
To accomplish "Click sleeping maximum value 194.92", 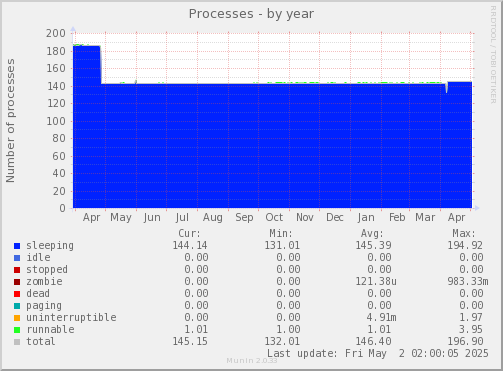I will tap(465, 245).
